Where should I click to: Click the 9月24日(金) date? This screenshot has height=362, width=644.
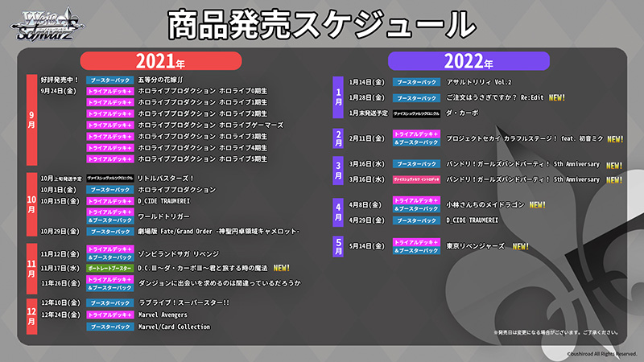point(58,91)
